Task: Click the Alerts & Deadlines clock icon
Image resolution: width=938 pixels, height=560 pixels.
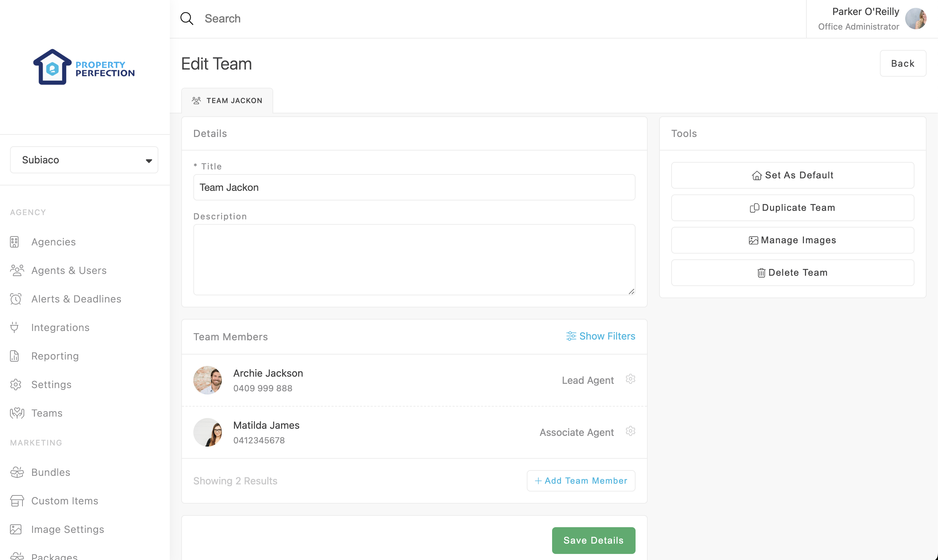Action: (15, 299)
